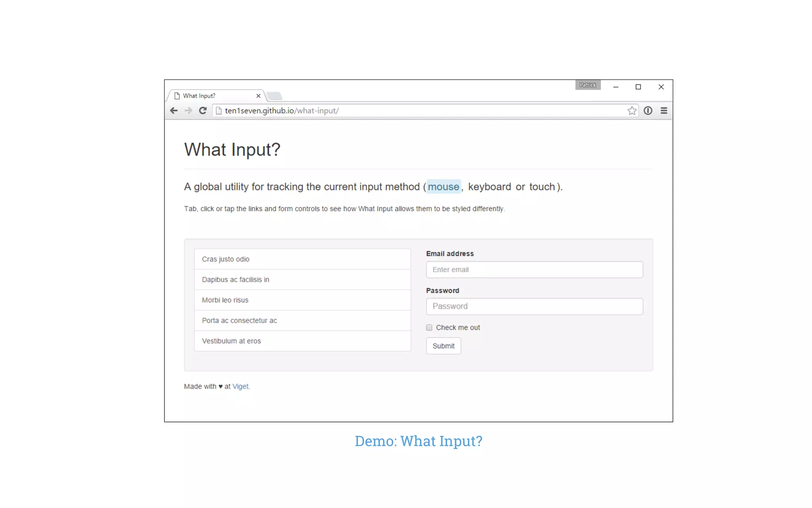Select the What Input? browser tab

216,96
